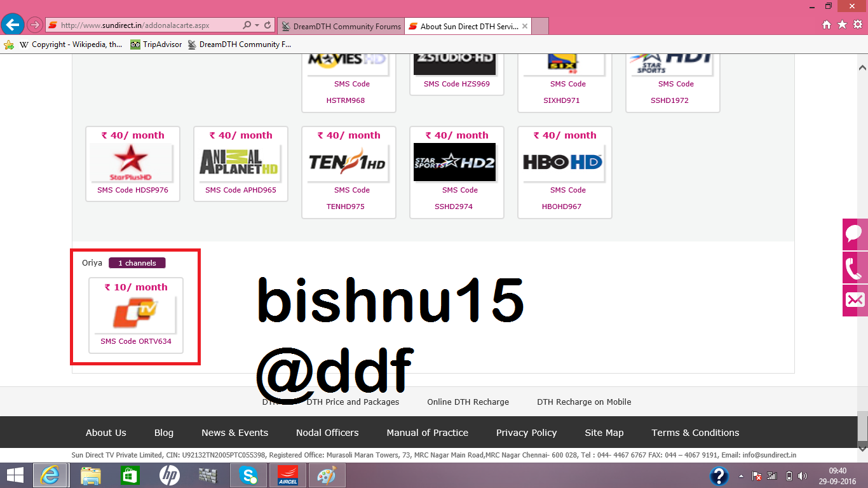Open the browser Tools gear icon
Image resolution: width=868 pixels, height=488 pixels.
[858, 25]
